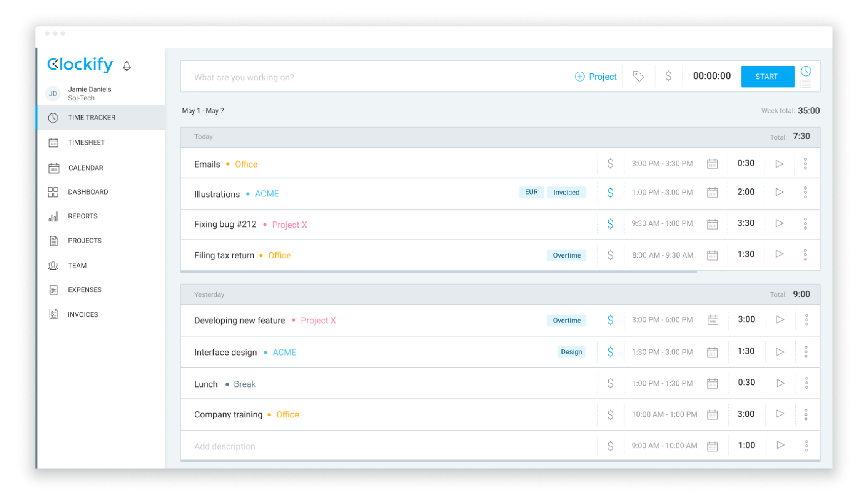Resume the Developing new feature entry
This screenshot has width=868, height=494.
pyautogui.click(x=780, y=319)
